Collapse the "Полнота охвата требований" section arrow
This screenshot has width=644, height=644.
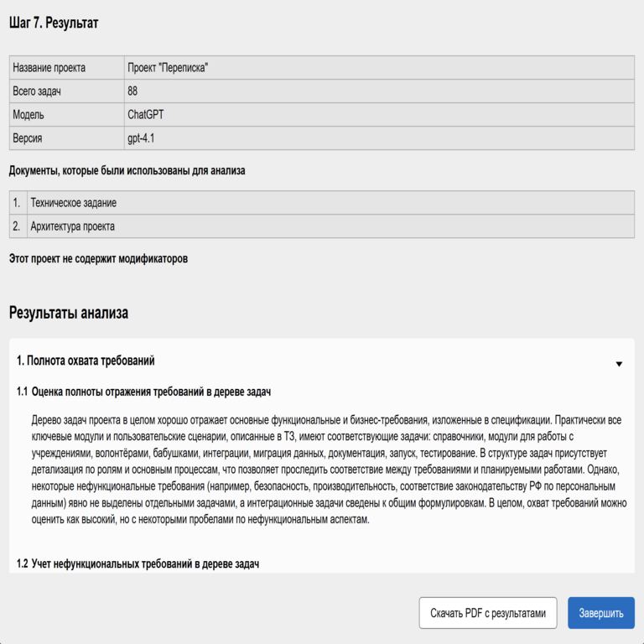[619, 364]
